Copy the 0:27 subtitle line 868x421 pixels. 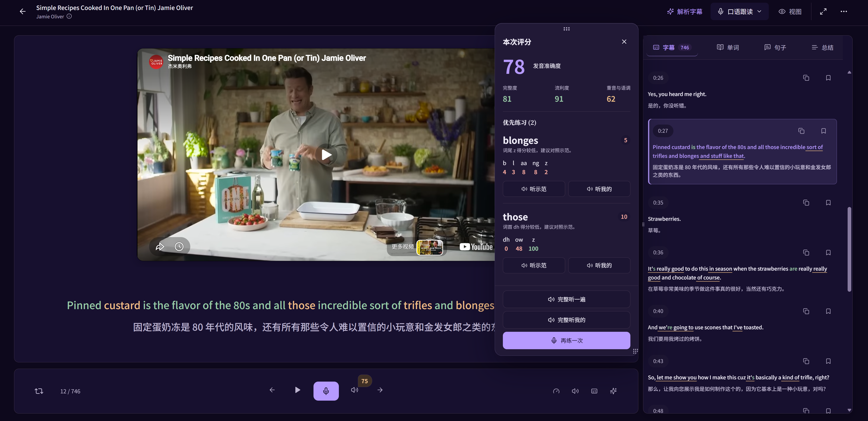coord(801,131)
